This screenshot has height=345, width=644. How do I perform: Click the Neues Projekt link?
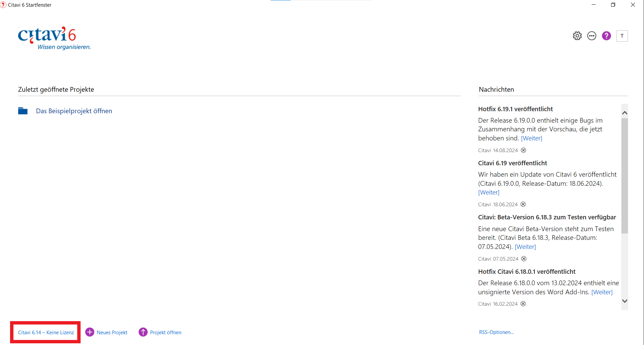point(112,333)
